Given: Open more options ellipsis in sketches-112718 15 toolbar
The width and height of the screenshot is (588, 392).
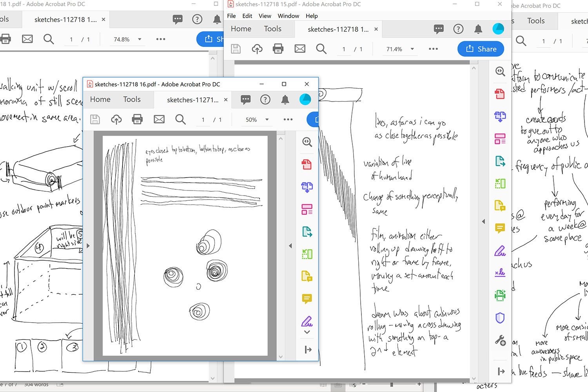Looking at the screenshot, I should pos(433,49).
